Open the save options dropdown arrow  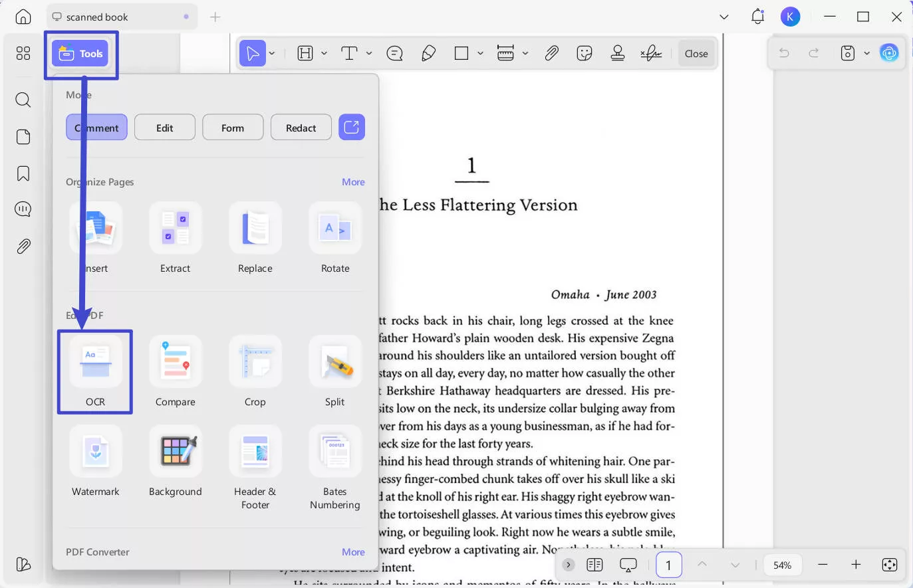tap(866, 53)
